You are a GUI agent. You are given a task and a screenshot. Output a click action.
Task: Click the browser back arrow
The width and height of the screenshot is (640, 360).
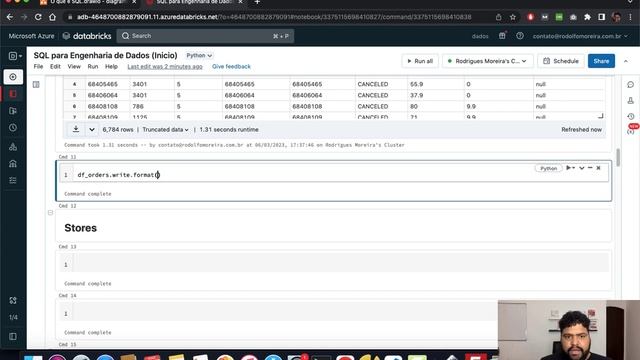pos(10,17)
